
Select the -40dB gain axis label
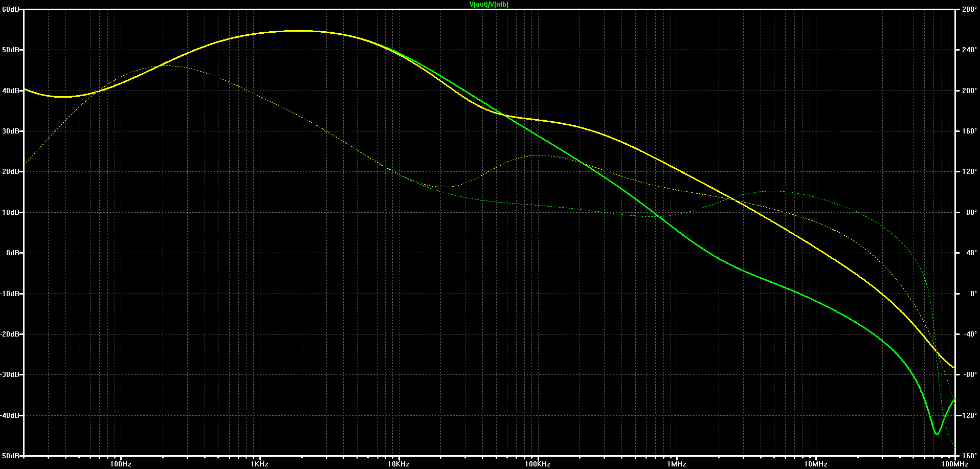[x=10, y=415]
